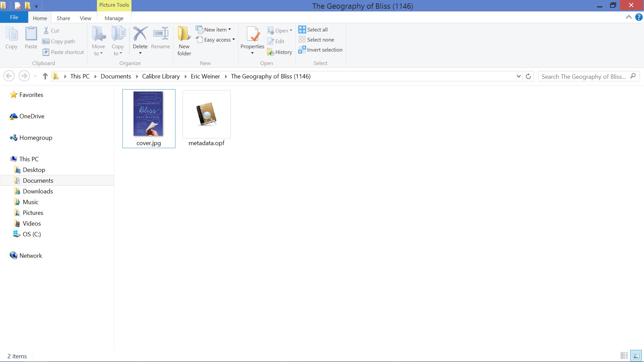Click the Search The Geography of Bliss field

tap(584, 76)
